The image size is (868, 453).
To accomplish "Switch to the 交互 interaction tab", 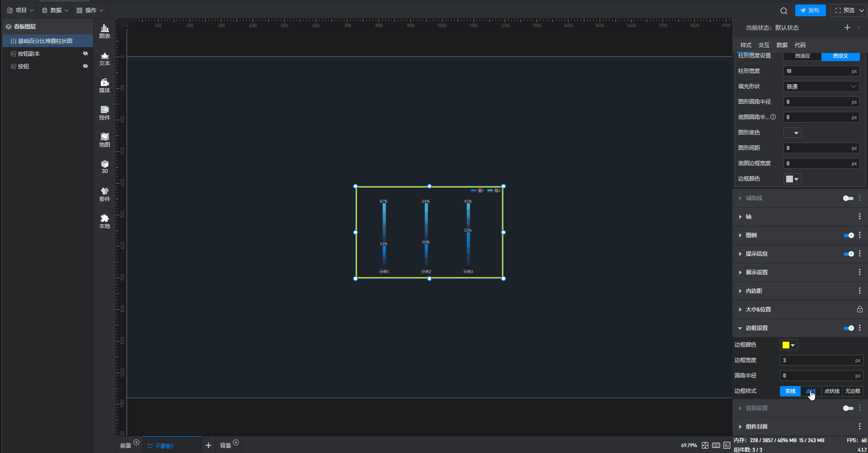I will pyautogui.click(x=764, y=45).
